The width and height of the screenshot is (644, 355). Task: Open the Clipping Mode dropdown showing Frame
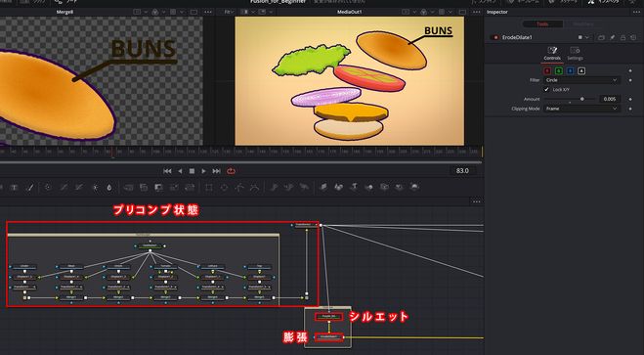tap(581, 109)
